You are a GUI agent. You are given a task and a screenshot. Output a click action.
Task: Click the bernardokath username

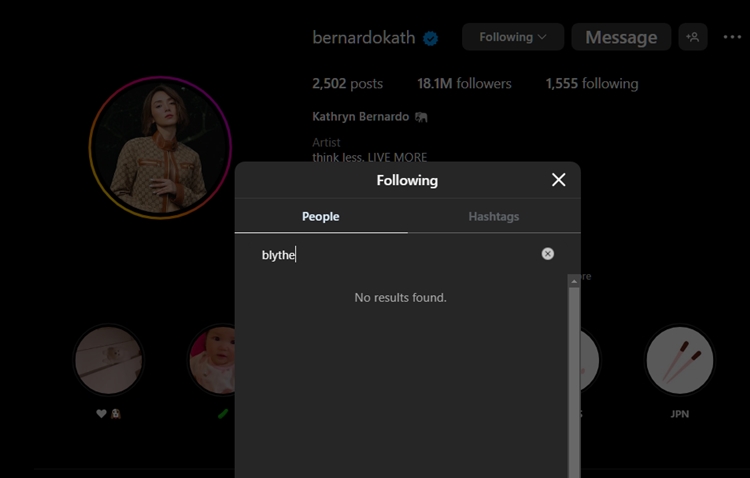click(364, 37)
